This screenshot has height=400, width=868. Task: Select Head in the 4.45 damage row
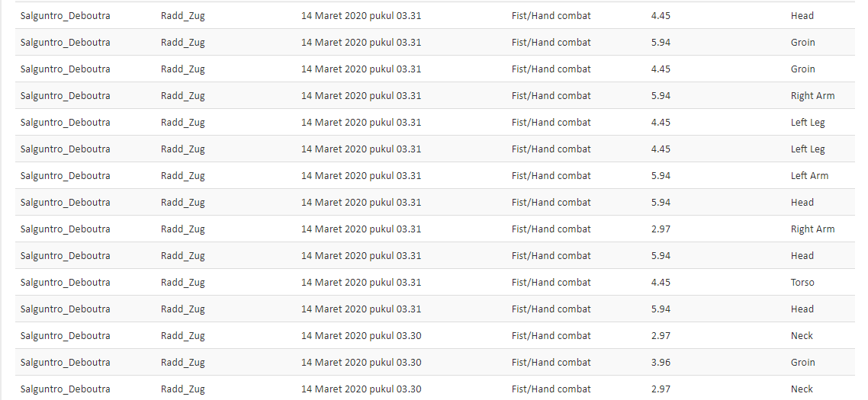click(x=802, y=15)
